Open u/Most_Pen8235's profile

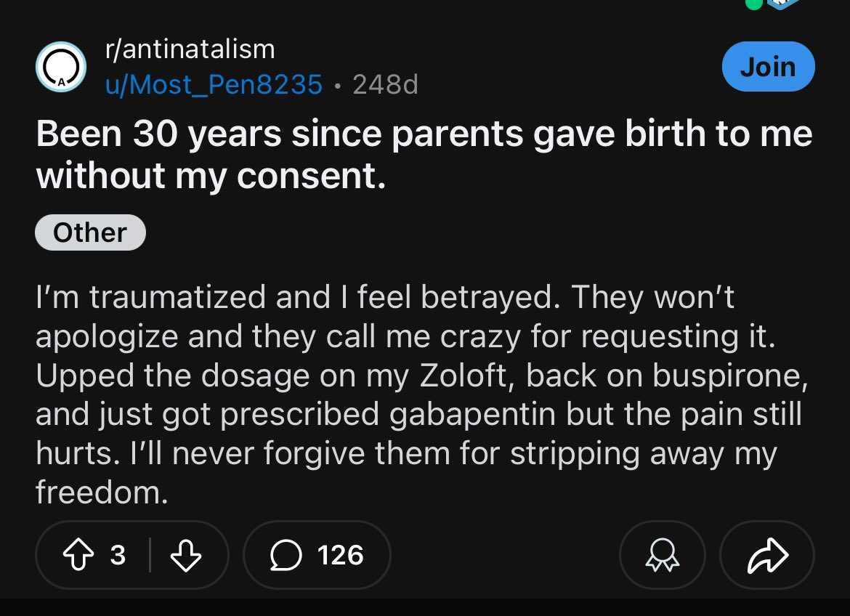[214, 84]
